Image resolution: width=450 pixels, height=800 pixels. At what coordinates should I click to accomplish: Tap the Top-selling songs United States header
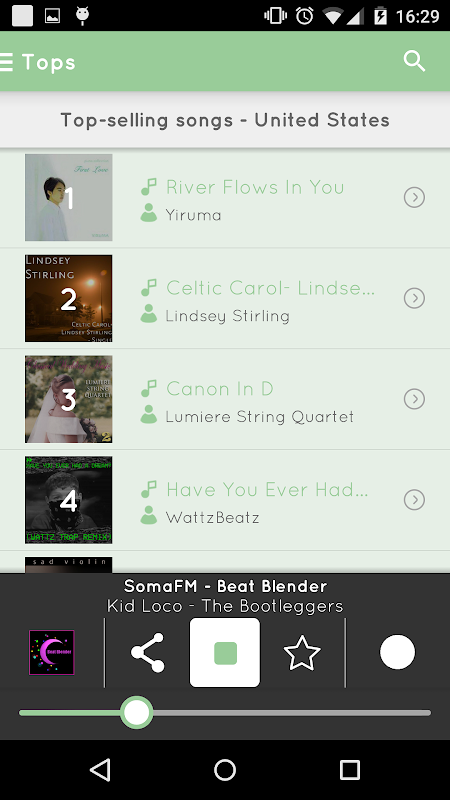tap(225, 120)
